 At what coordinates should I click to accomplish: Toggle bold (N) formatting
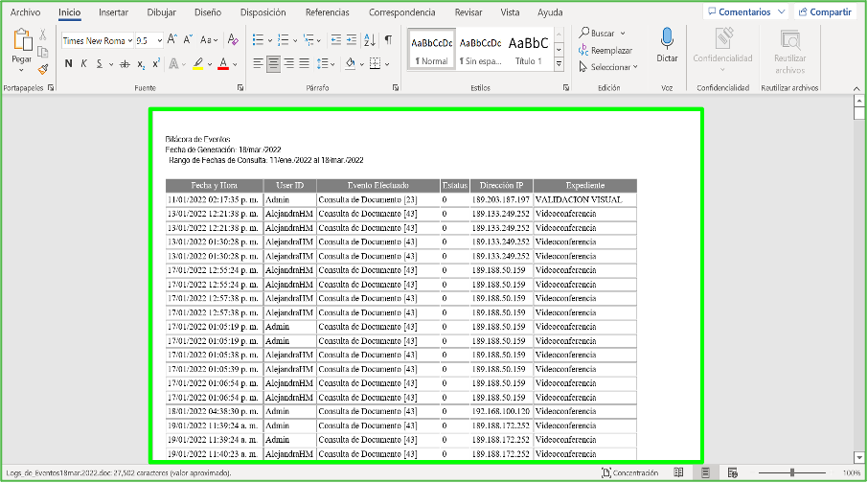pos(69,64)
